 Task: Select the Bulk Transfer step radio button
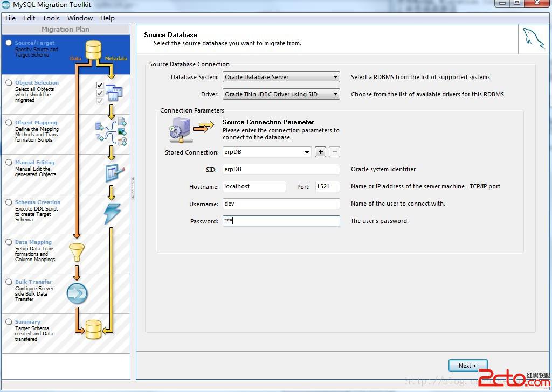(9, 282)
